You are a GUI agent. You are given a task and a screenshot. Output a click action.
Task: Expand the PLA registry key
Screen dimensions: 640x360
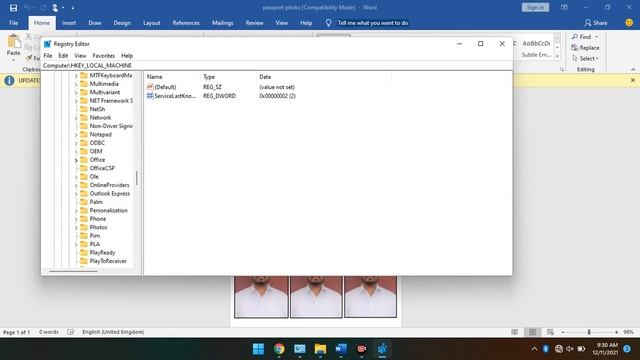(76, 244)
